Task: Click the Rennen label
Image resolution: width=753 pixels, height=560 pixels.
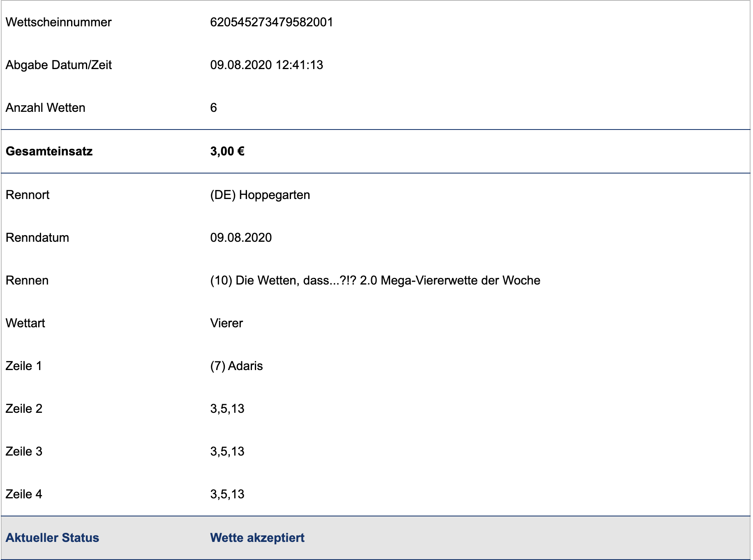Action: [27, 280]
